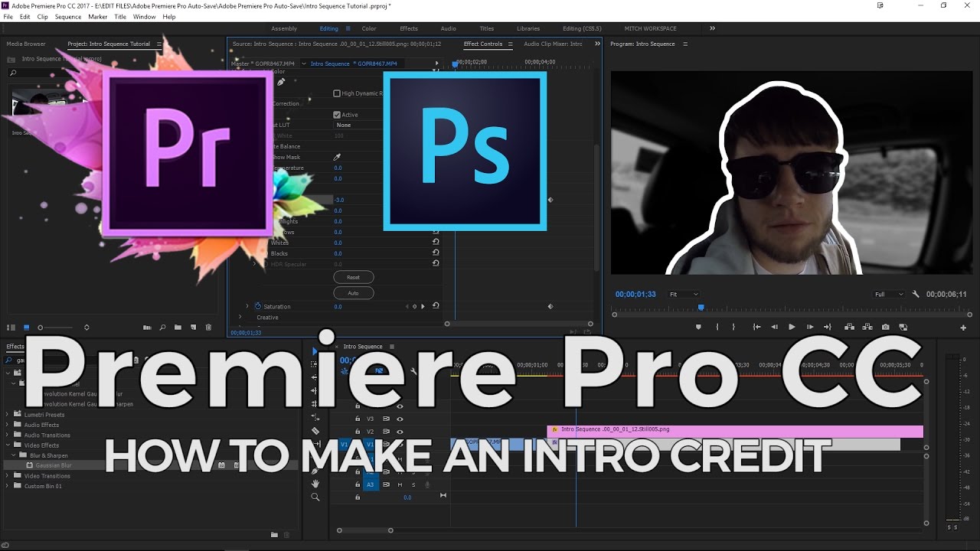Show more workspaces with overflow chevrons
The height and width of the screenshot is (551, 980).
point(712,28)
